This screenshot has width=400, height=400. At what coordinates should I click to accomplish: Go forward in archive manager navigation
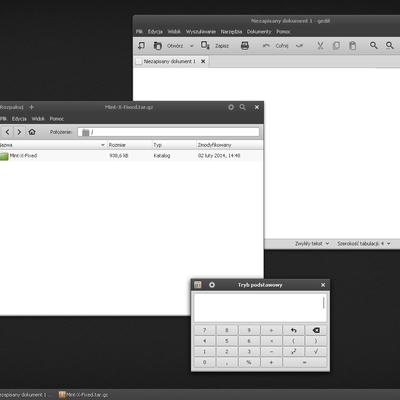(x=19, y=132)
